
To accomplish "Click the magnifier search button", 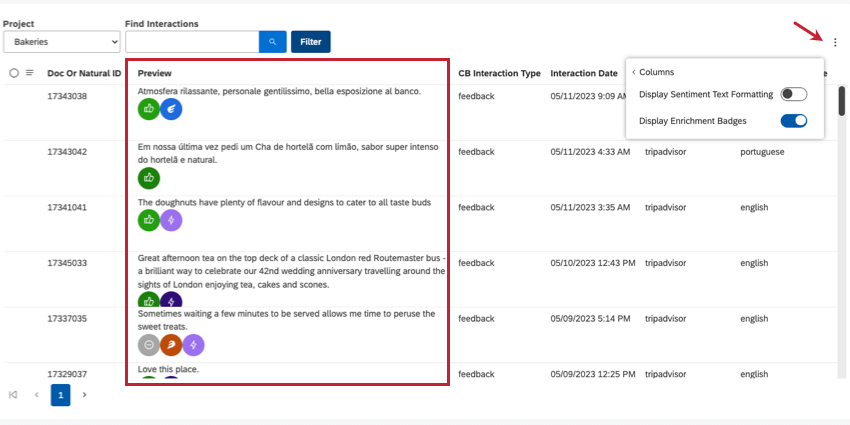I will point(273,42).
